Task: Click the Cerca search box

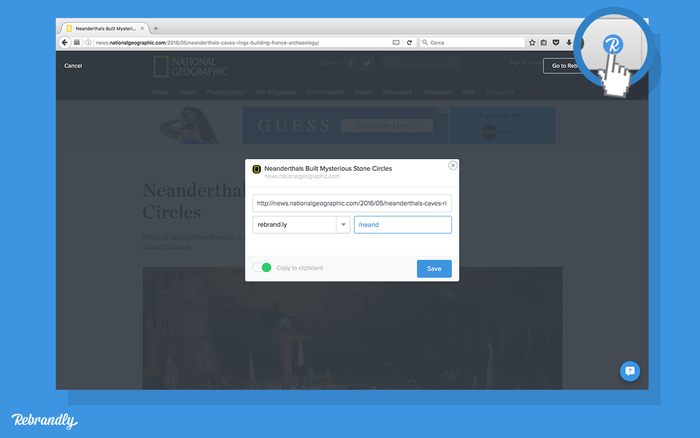Action: pyautogui.click(x=472, y=42)
